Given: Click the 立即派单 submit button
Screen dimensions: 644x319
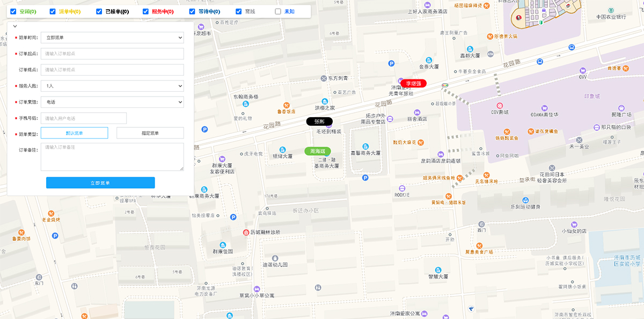Looking at the screenshot, I should pyautogui.click(x=100, y=183).
